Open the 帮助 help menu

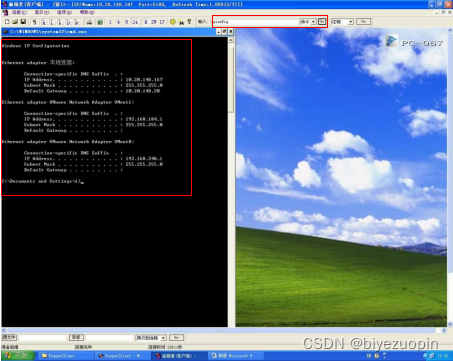click(x=87, y=12)
